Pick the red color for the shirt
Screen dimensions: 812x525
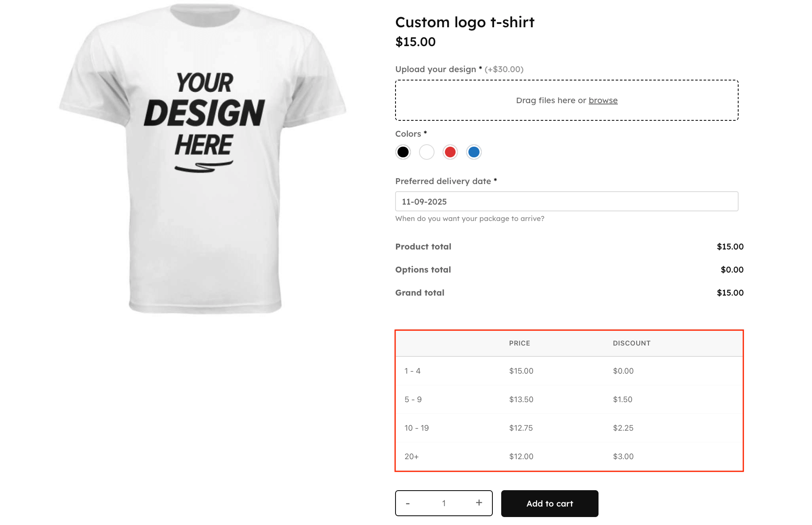450,152
